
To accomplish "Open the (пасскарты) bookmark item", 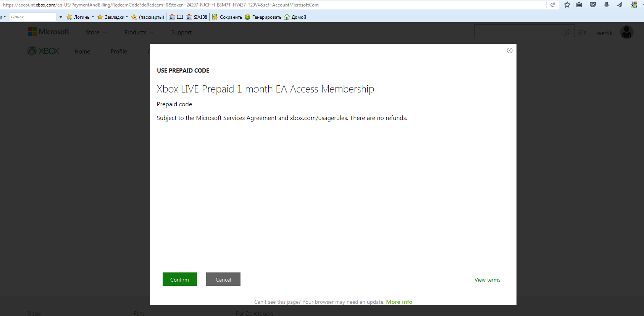I will (148, 17).
